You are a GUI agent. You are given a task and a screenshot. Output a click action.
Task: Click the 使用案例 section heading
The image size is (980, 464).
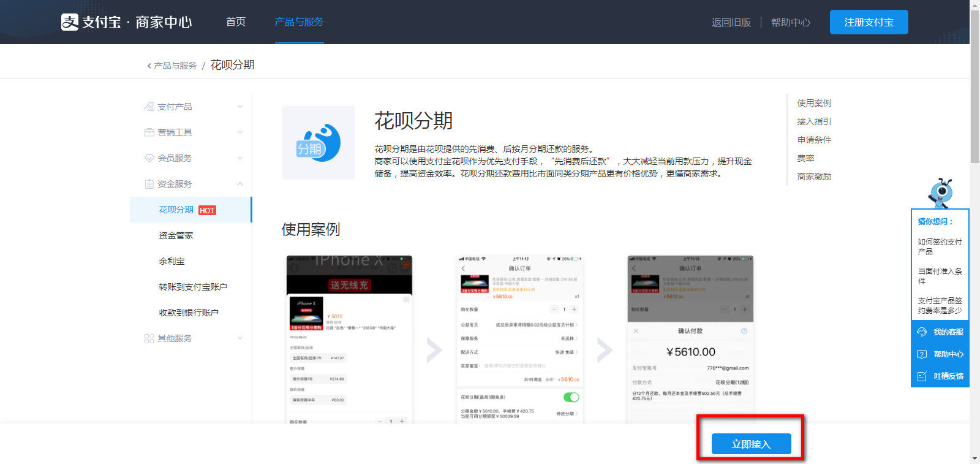tap(311, 229)
